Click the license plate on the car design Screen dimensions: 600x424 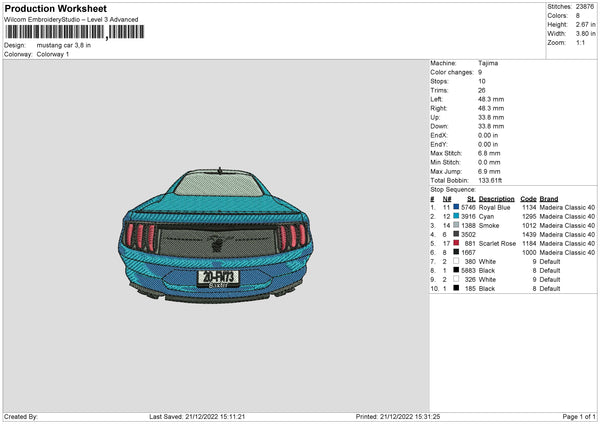tap(218, 278)
